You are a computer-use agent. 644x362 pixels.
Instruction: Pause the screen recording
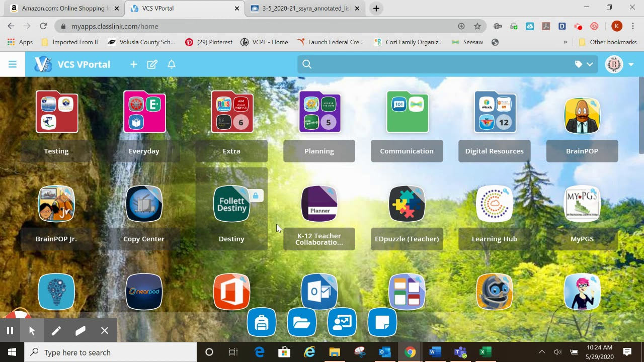point(10,330)
